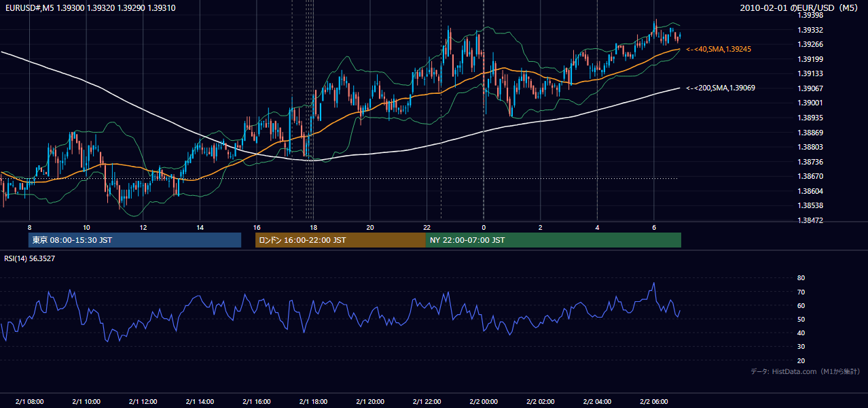Click RSI scale label 80
Screen dimensions: 868x408
tap(801, 278)
